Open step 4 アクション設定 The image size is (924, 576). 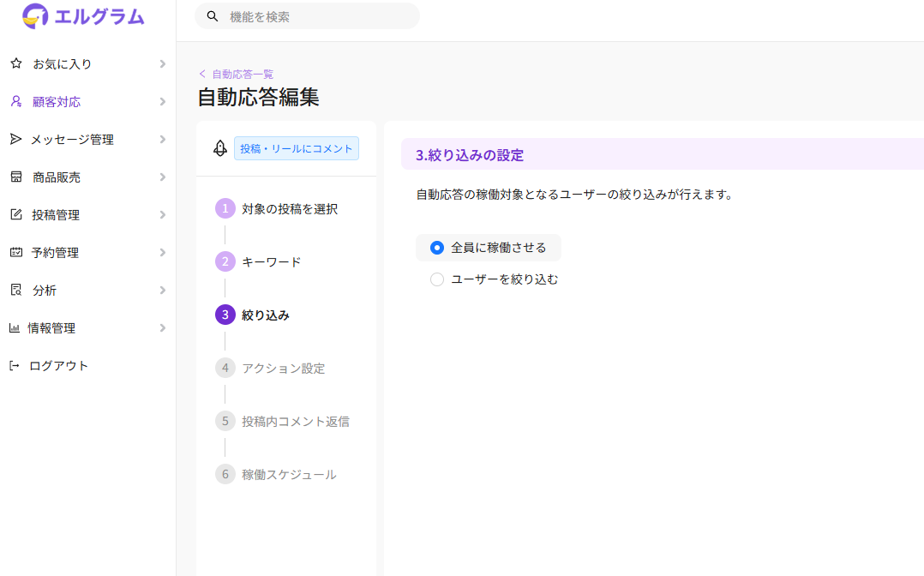[283, 368]
